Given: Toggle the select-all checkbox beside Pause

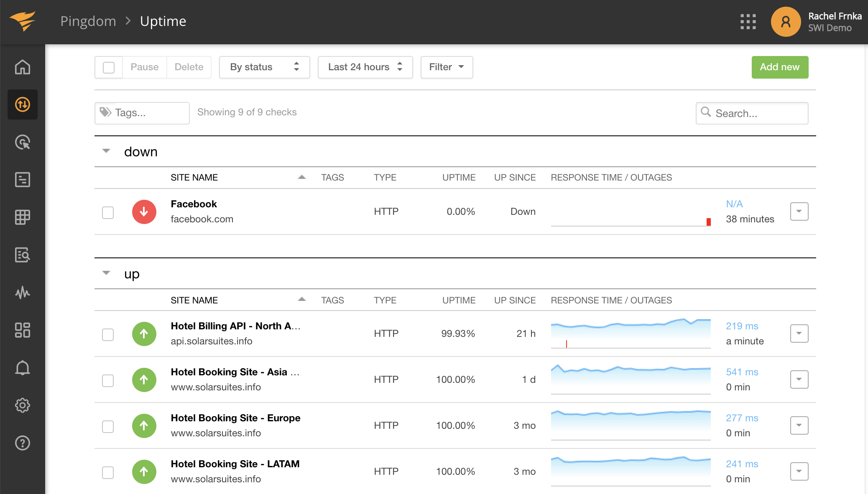Looking at the screenshot, I should click(109, 67).
